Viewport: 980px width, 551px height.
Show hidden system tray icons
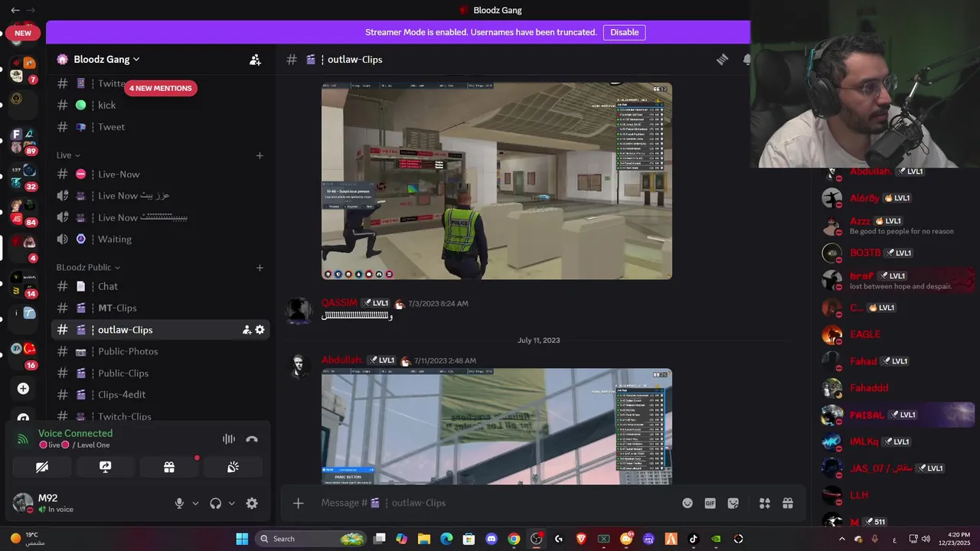842,539
